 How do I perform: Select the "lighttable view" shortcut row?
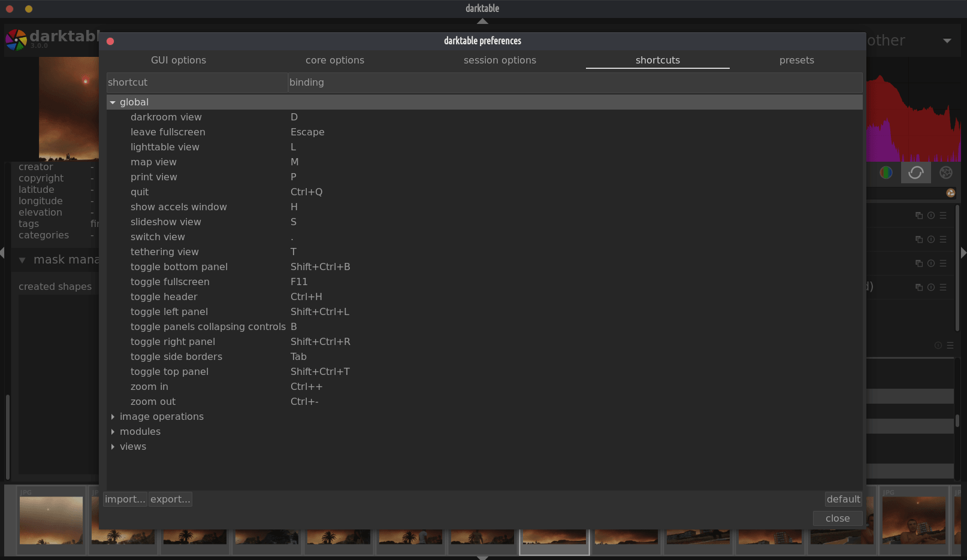(x=485, y=147)
